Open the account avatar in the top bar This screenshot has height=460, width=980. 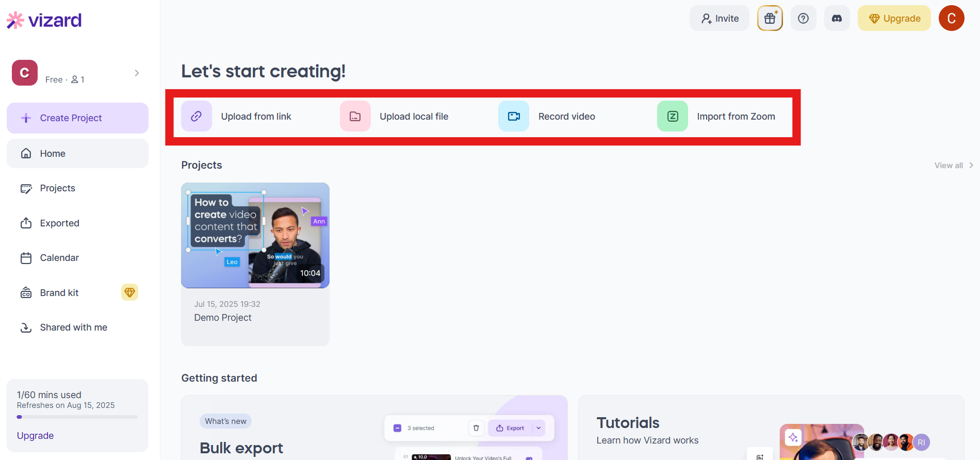click(x=952, y=19)
